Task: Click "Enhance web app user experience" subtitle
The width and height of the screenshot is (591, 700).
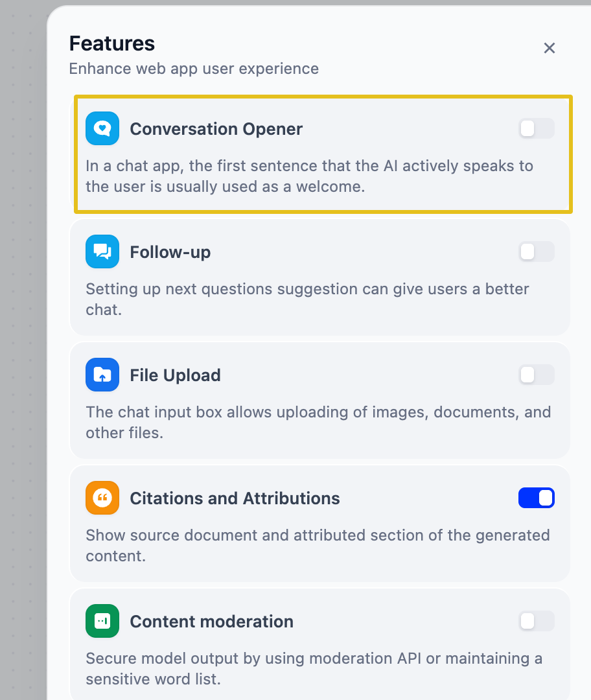Action: pyautogui.click(x=194, y=69)
